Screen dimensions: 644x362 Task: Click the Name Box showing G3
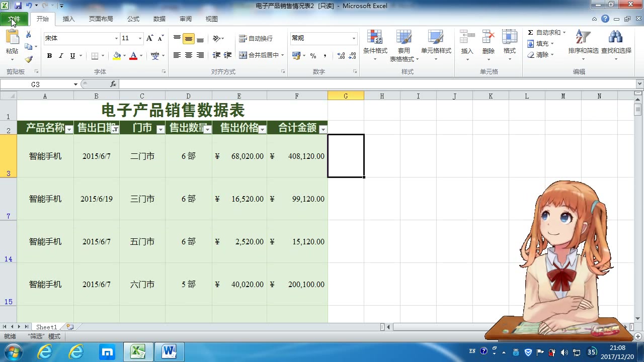coord(36,84)
